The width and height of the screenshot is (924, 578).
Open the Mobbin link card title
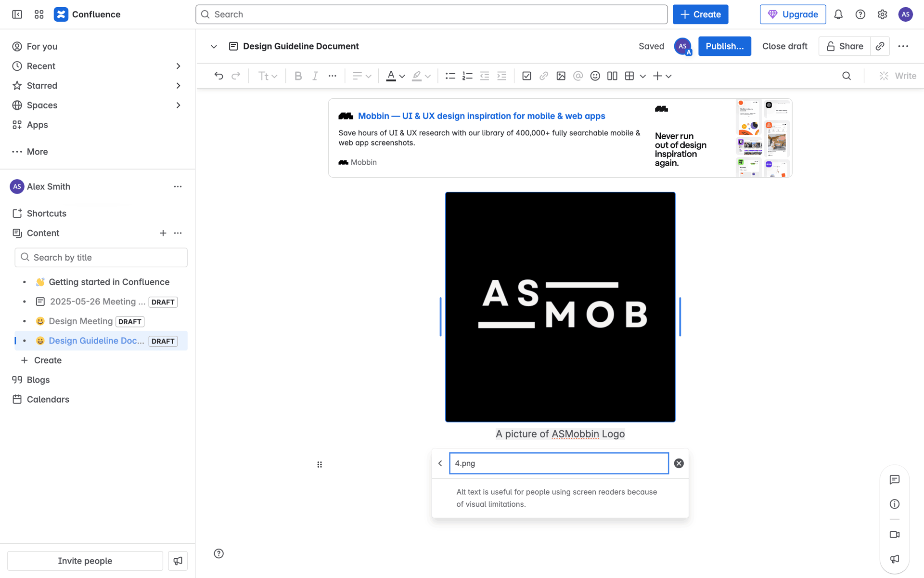pos(481,116)
